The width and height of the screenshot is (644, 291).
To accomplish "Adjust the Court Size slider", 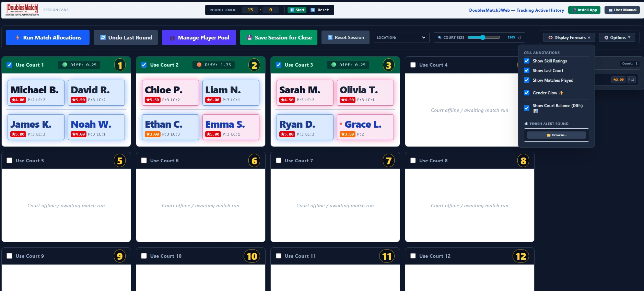I will click(484, 37).
